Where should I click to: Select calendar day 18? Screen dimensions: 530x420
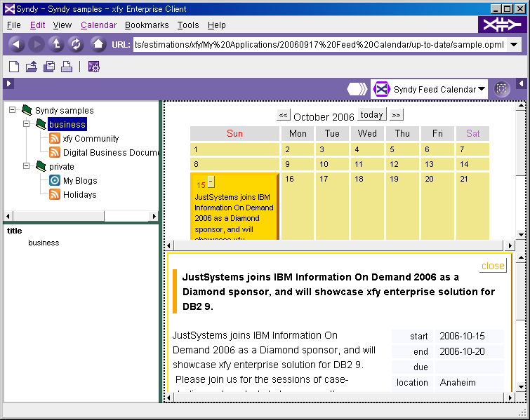click(x=367, y=206)
